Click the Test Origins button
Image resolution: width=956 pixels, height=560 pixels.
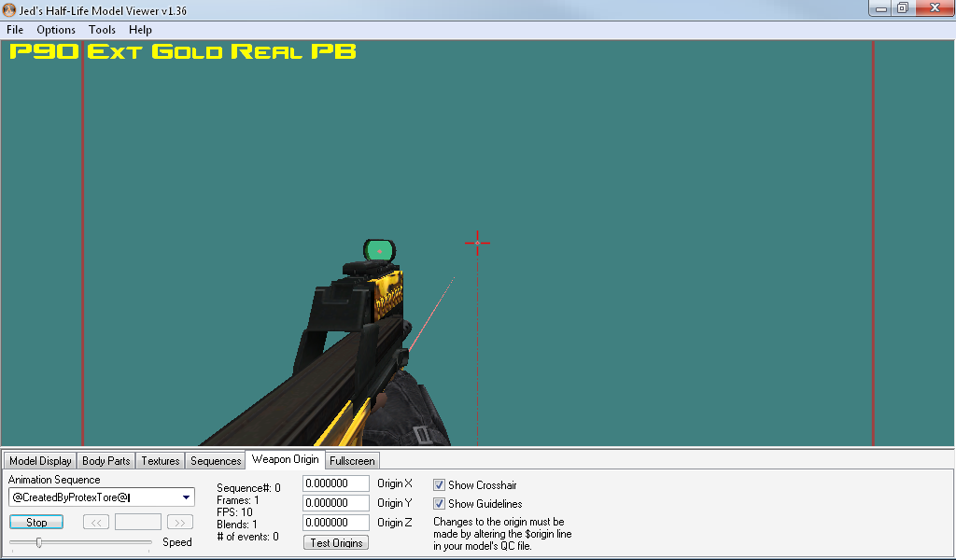[336, 543]
